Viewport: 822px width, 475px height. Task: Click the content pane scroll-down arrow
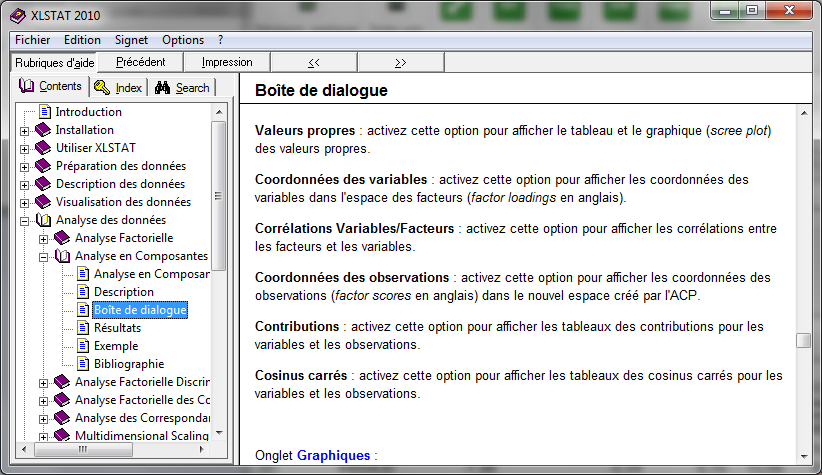point(804,457)
